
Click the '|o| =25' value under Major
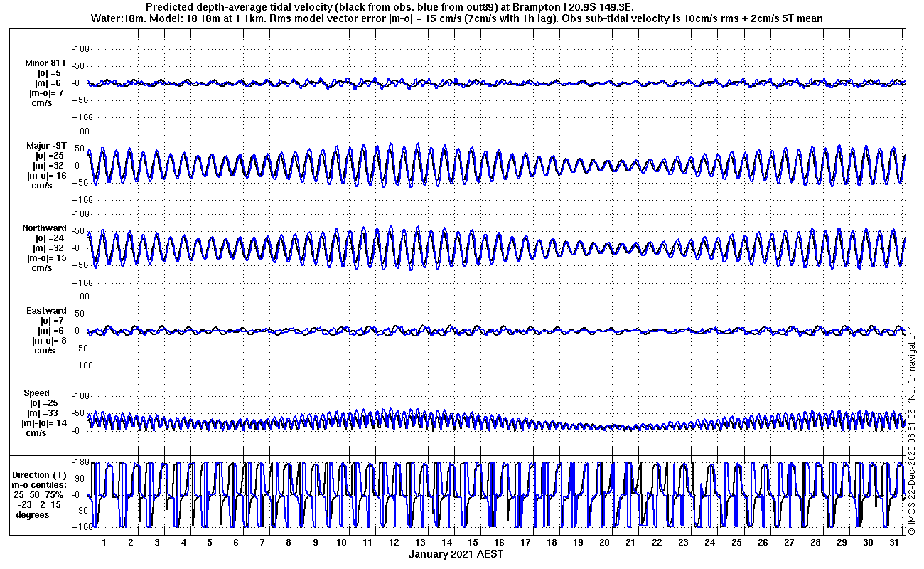point(50,156)
